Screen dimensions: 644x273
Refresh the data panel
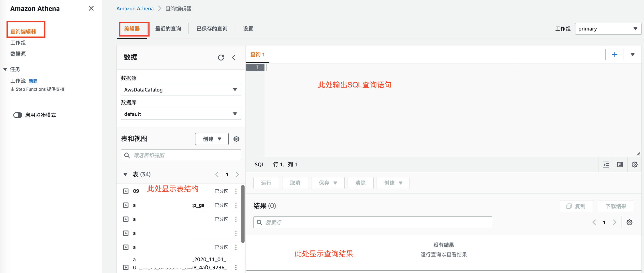[221, 58]
